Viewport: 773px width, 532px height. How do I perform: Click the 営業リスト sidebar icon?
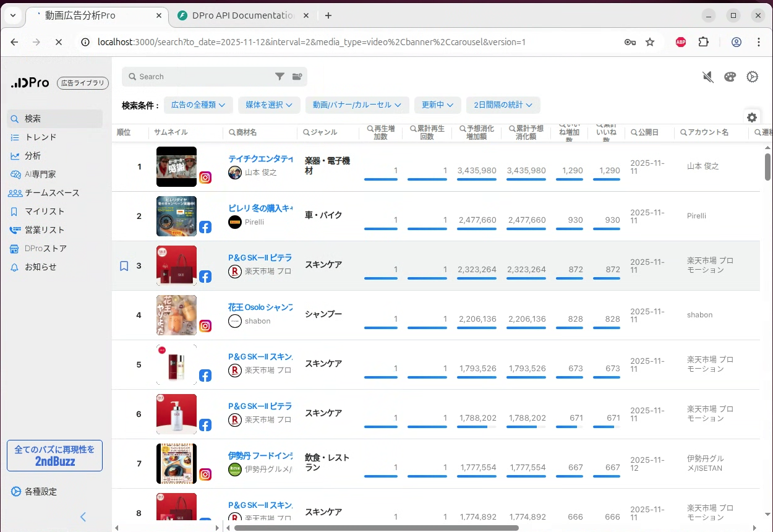click(15, 230)
